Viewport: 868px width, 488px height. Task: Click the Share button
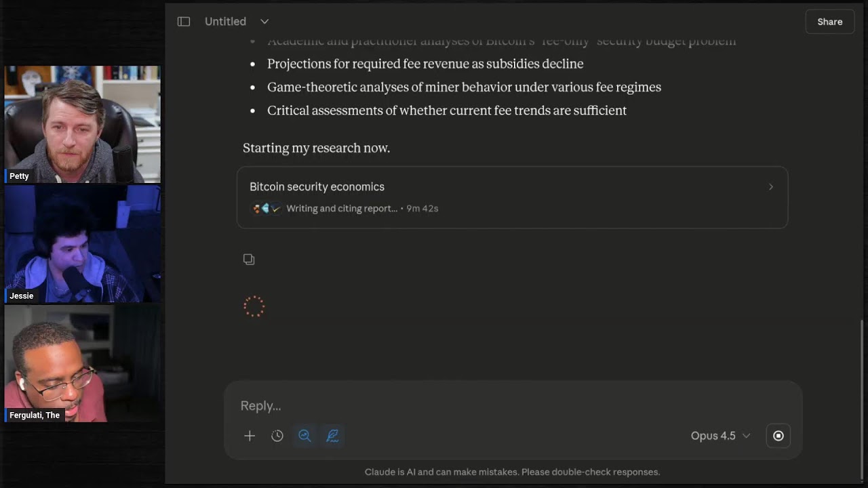pyautogui.click(x=829, y=22)
